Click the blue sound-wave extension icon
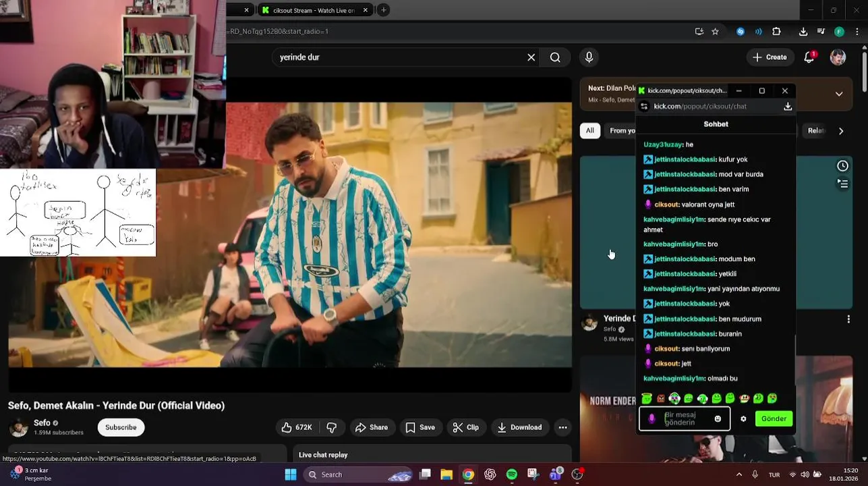 [x=758, y=31]
